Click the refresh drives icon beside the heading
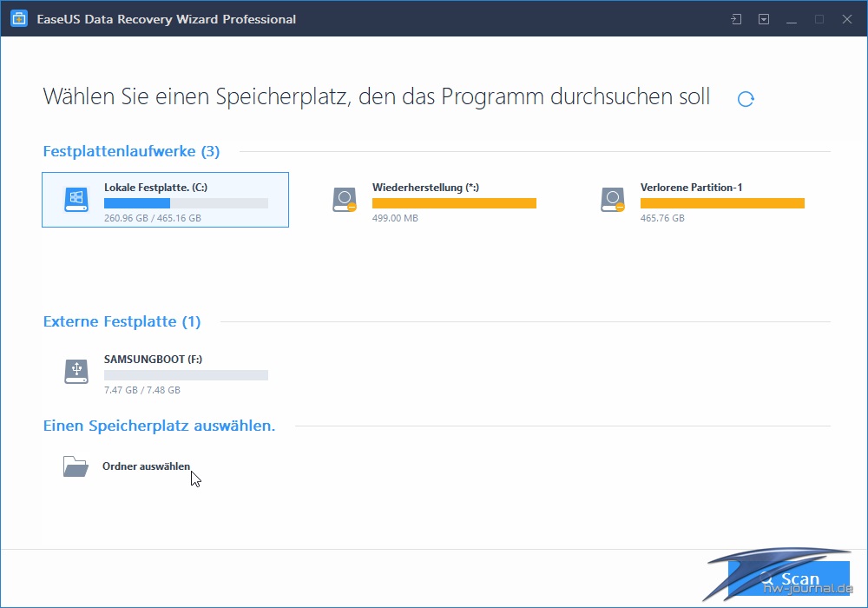868x608 pixels. 745,99
